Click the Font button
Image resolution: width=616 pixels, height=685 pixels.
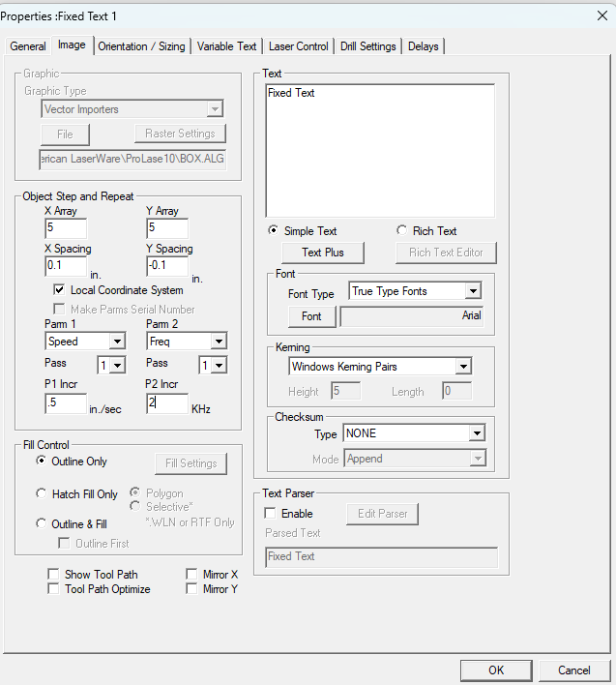click(x=311, y=316)
